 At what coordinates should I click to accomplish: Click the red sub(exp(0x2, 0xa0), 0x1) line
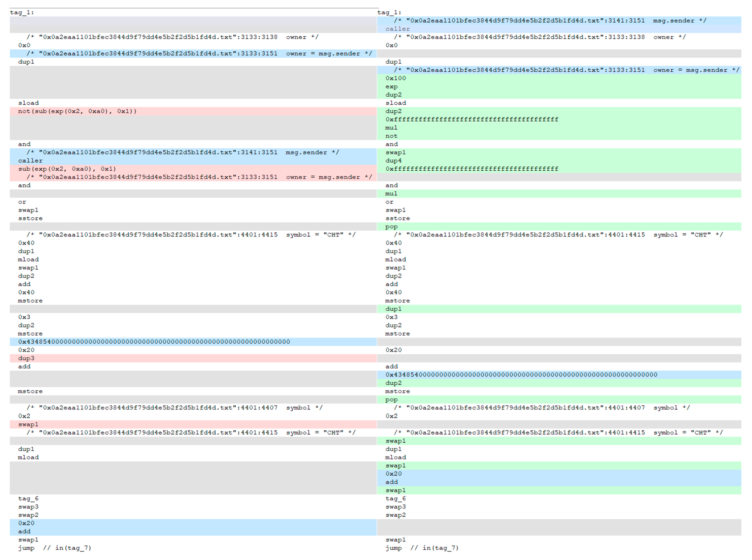(67, 169)
